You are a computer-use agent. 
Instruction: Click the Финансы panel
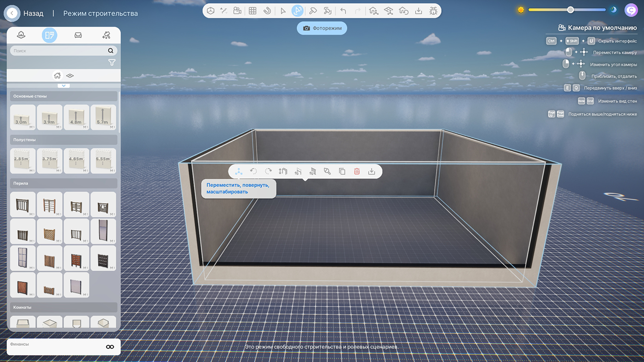(x=63, y=347)
